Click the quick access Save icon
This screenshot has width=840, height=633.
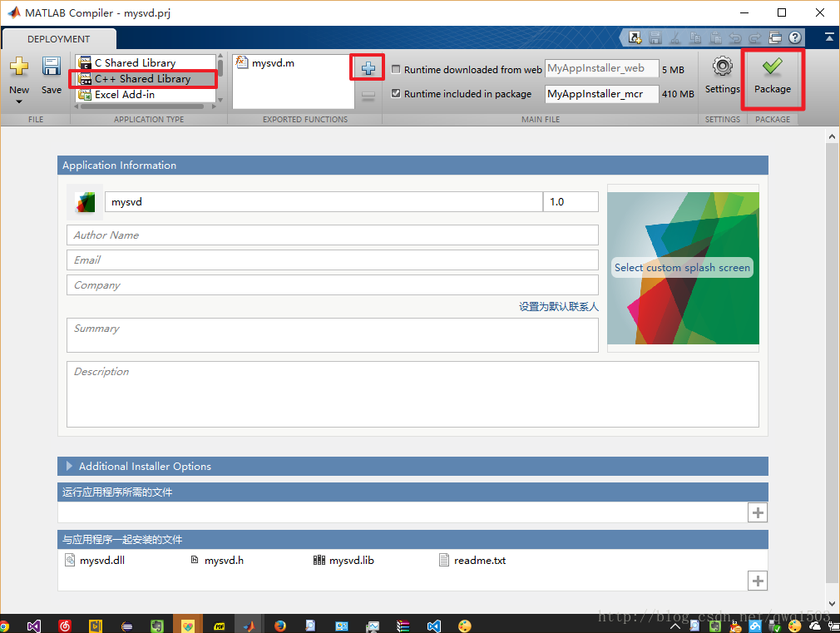tap(655, 37)
